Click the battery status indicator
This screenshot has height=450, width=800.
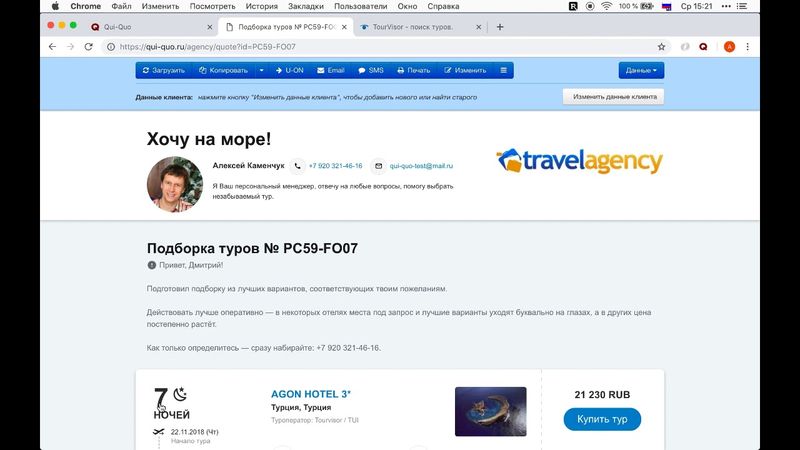pos(636,6)
